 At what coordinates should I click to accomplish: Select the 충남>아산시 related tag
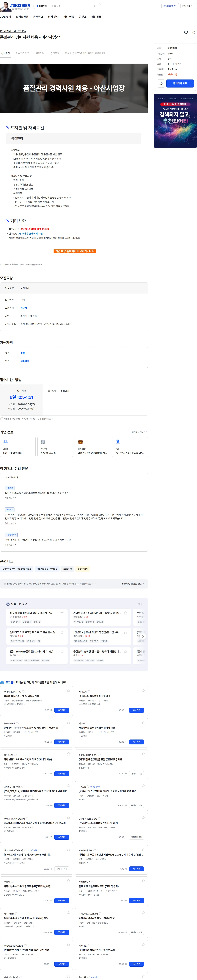82,569
